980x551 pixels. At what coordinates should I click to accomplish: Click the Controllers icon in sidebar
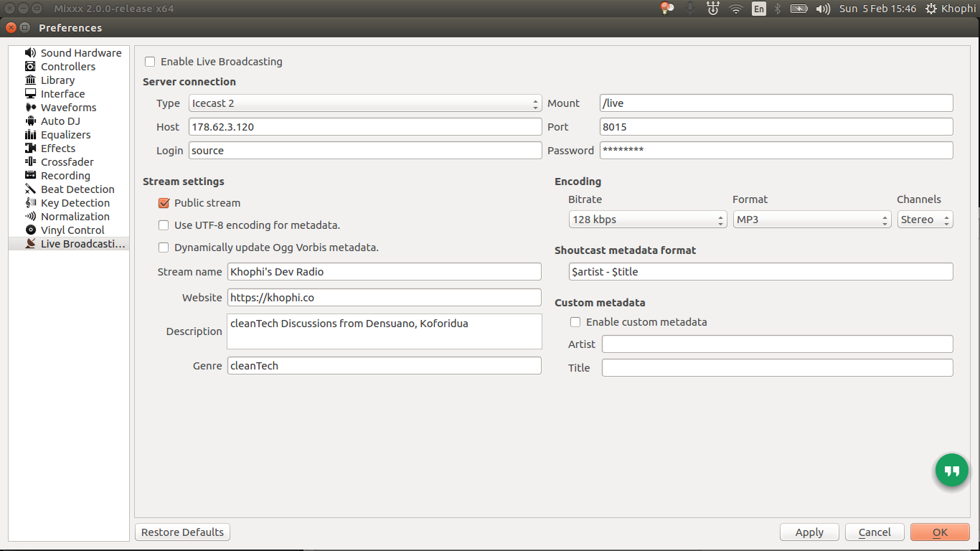click(30, 67)
